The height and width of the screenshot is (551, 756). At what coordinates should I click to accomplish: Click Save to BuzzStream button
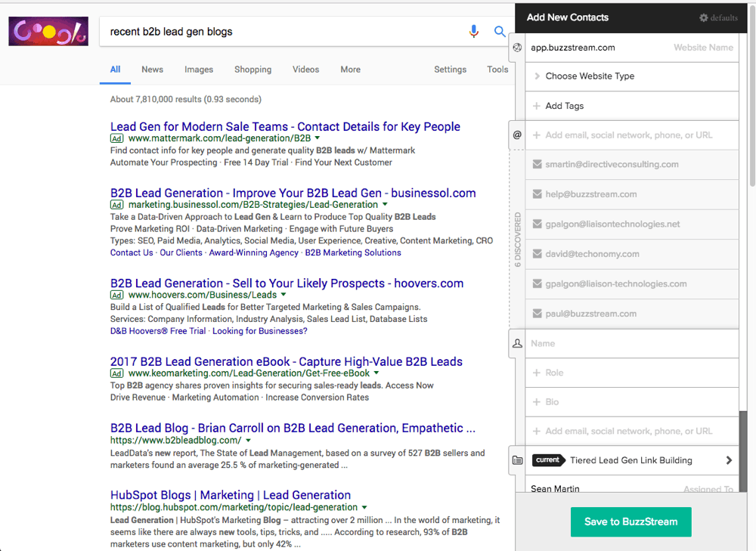pyautogui.click(x=631, y=522)
